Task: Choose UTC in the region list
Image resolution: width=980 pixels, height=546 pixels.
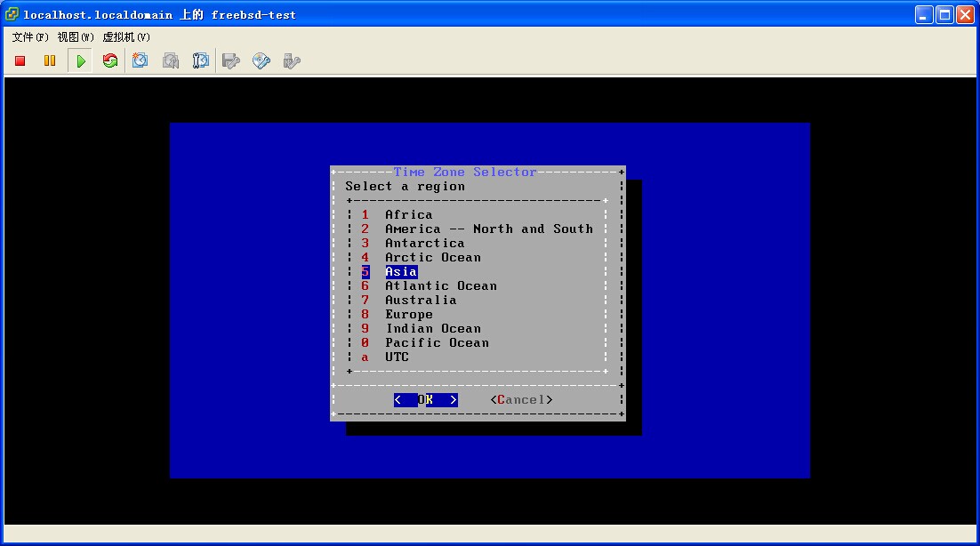Action: [397, 357]
